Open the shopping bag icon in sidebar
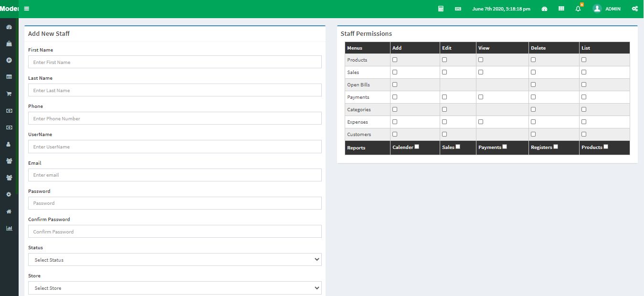Viewport: 644px width, 296px height. [9, 43]
